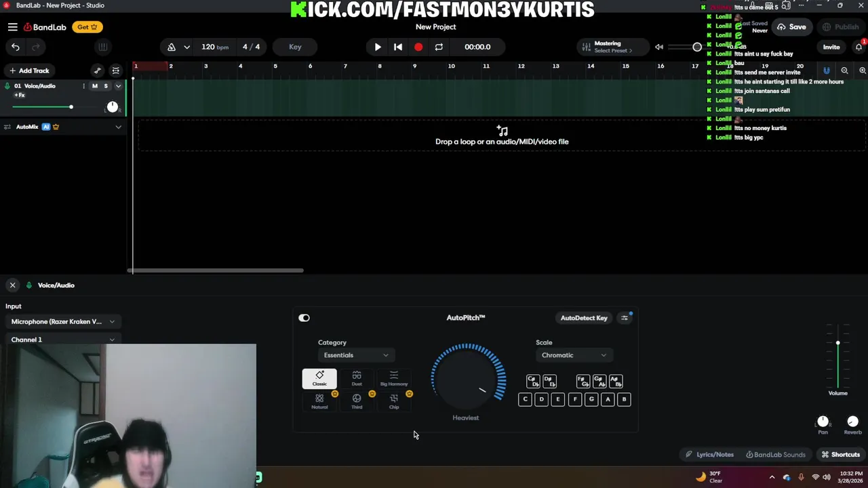Open the hamburger main menu
The height and width of the screenshot is (488, 868).
tap(13, 27)
